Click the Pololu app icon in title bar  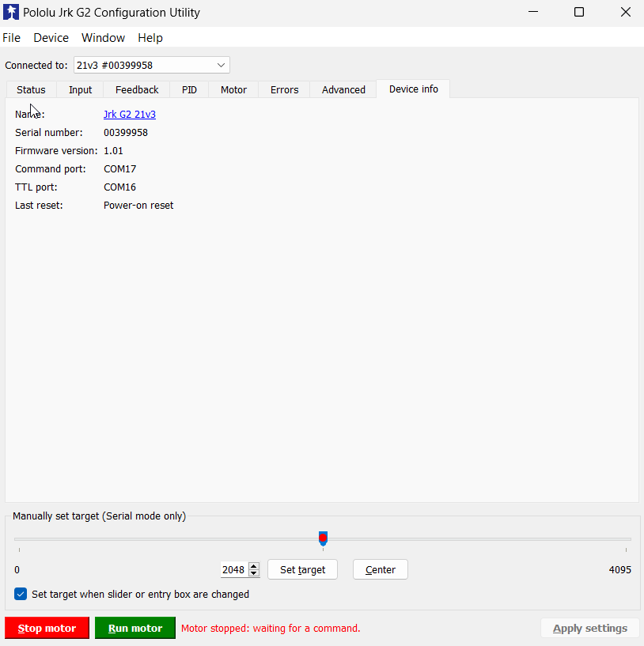pos(11,13)
